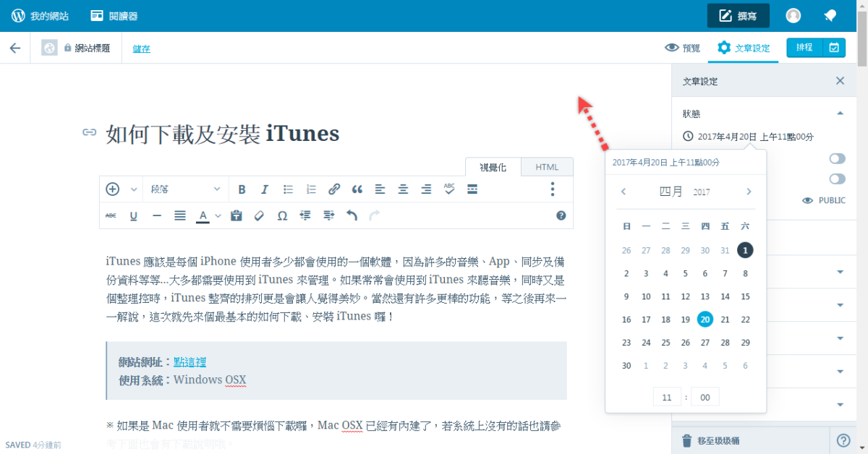Click the post title 如何下載及安裝 iTunes

point(222,133)
